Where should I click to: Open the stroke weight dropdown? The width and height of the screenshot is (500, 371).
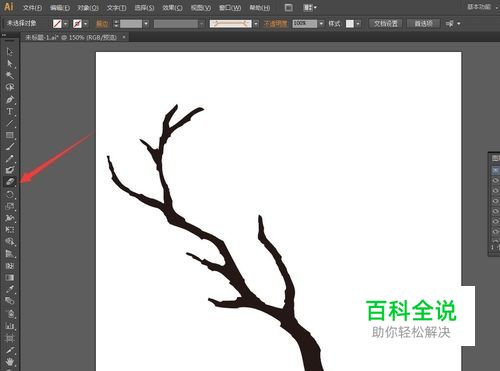click(x=146, y=24)
